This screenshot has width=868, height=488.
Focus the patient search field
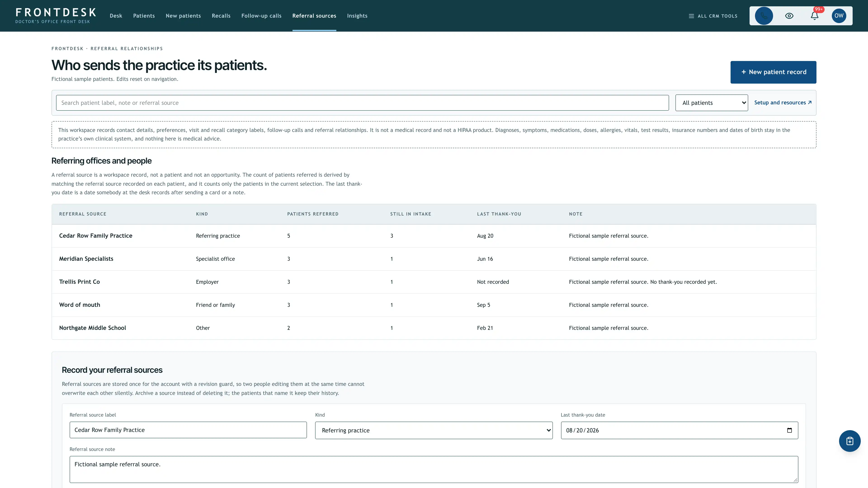tap(362, 103)
